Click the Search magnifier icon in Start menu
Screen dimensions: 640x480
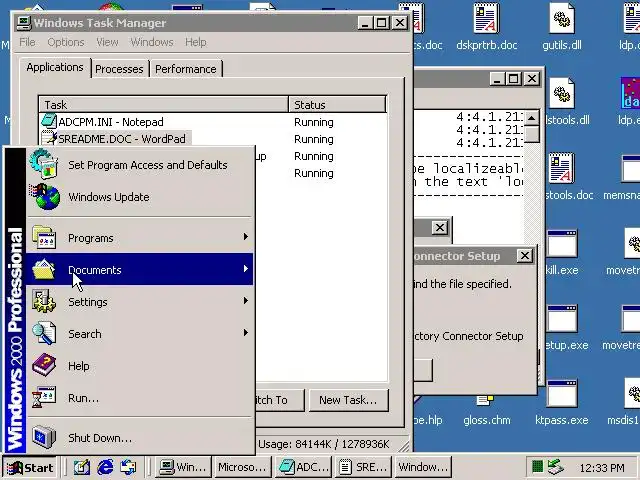[44, 333]
